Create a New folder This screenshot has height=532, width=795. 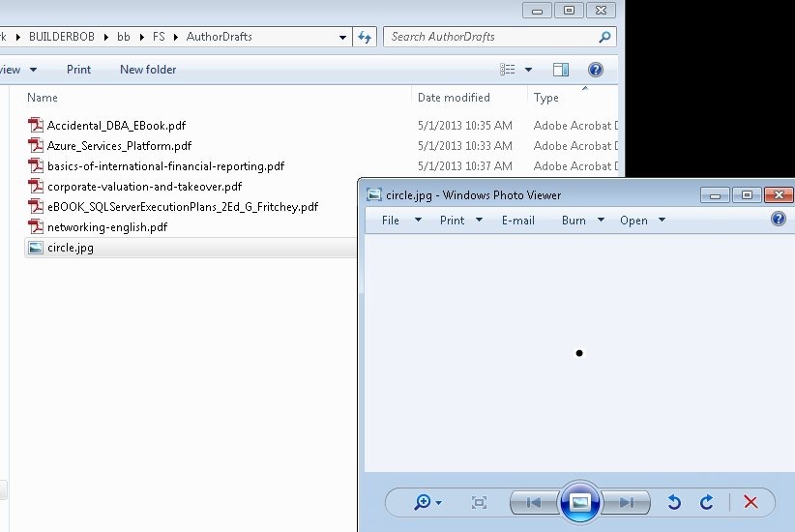coord(148,70)
